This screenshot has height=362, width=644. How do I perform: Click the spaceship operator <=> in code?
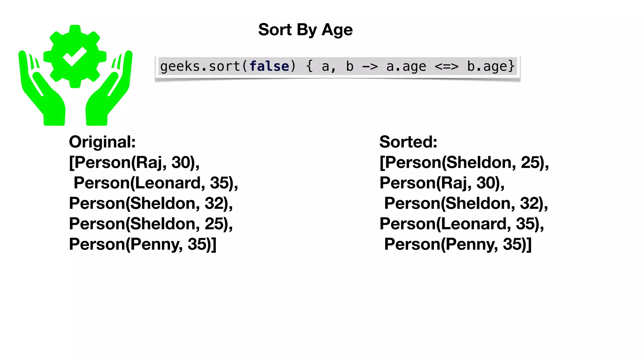447,67
